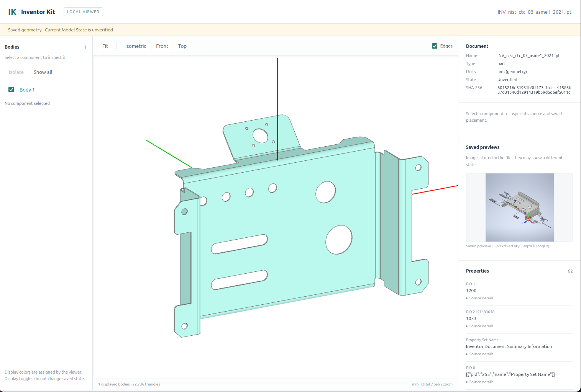Uncheck the Body 1 visibility checkbox

coord(11,90)
